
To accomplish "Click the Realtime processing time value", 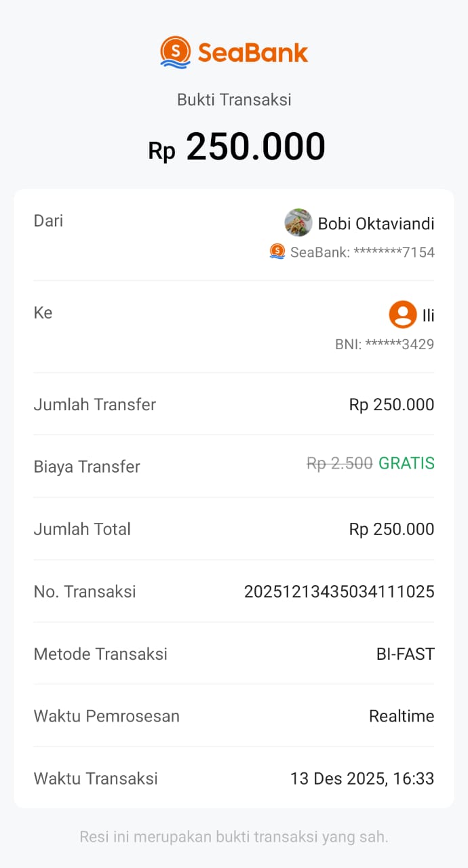I will tap(402, 716).
